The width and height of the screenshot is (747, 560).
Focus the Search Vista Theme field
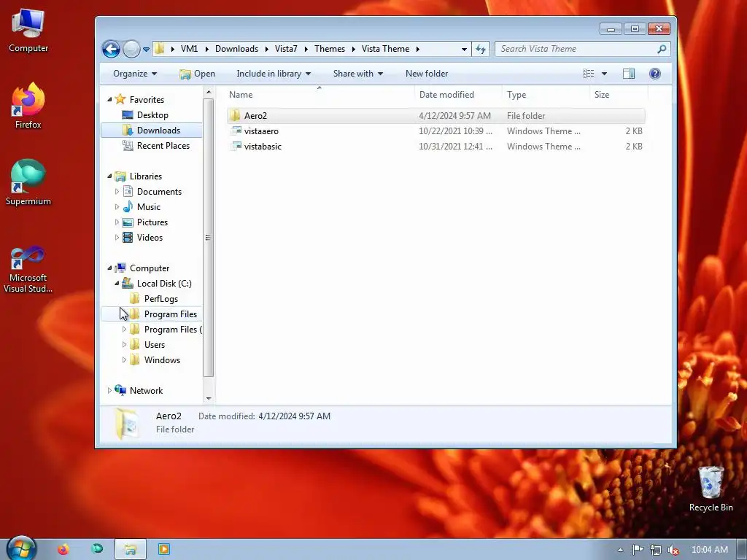click(x=583, y=49)
